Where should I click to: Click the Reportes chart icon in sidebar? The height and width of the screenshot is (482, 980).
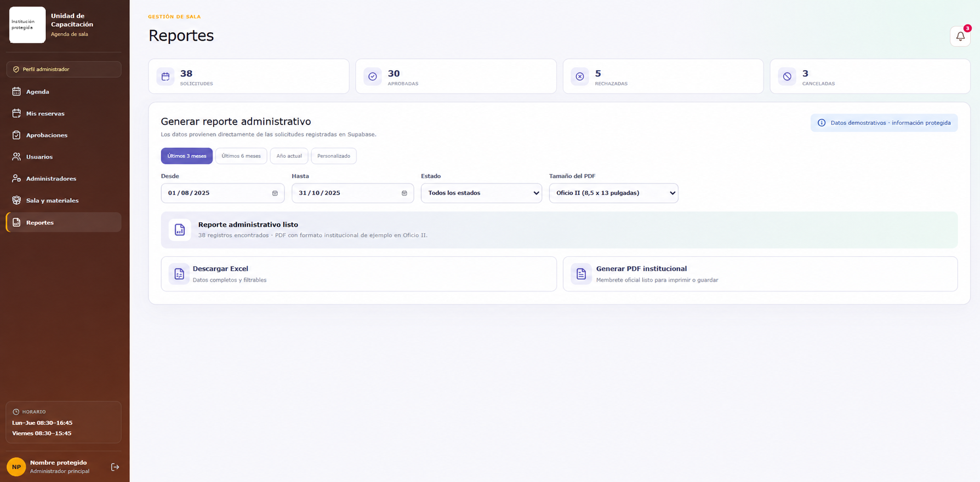click(16, 222)
